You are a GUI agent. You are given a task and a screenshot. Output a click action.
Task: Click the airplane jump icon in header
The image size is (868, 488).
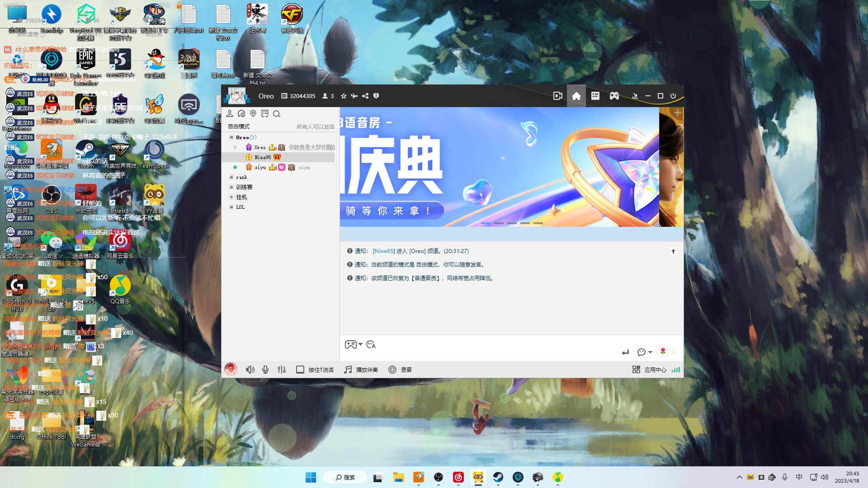point(354,96)
